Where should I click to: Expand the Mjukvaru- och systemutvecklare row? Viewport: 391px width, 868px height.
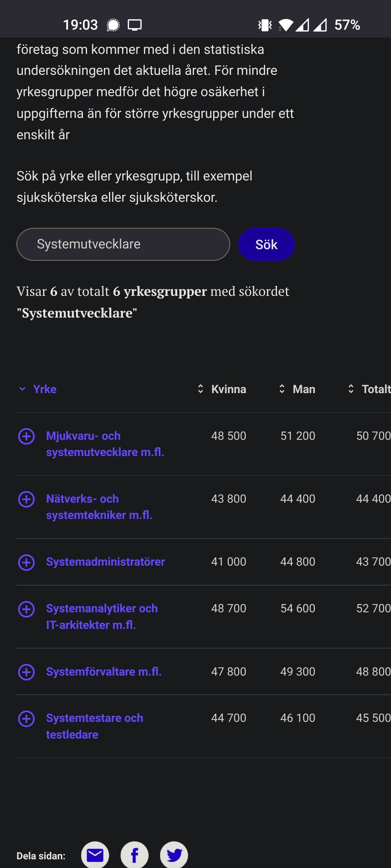(x=26, y=436)
